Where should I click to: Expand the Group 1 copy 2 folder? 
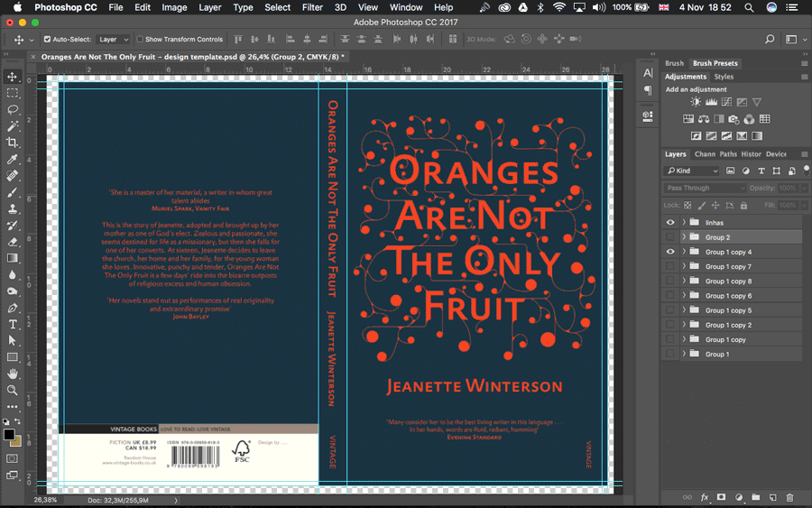[684, 325]
